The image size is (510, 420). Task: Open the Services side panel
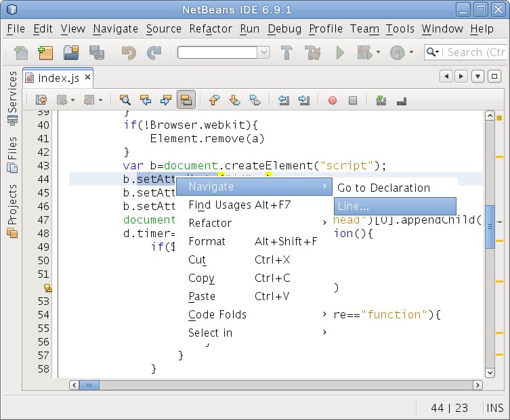pyautogui.click(x=12, y=98)
